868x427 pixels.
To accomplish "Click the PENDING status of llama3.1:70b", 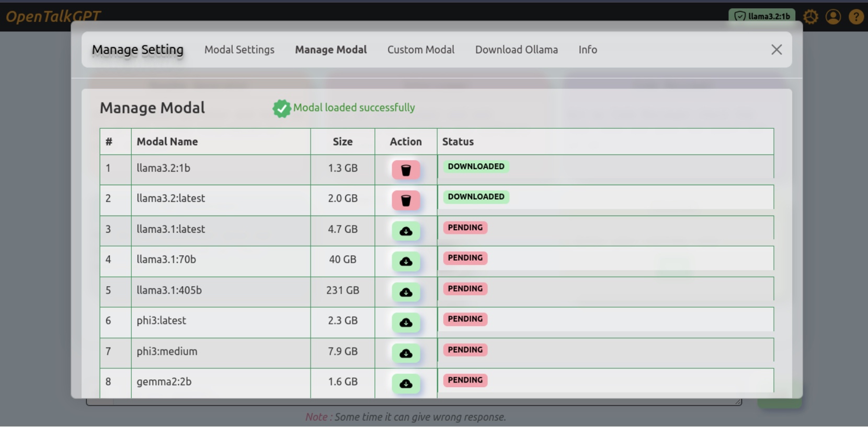I will tap(465, 258).
